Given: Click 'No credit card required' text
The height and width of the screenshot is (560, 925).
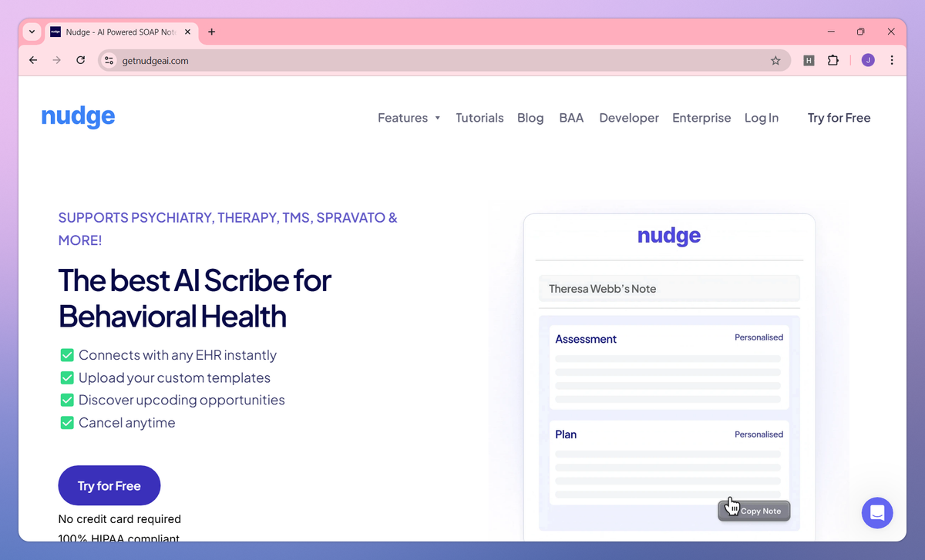Looking at the screenshot, I should point(119,519).
